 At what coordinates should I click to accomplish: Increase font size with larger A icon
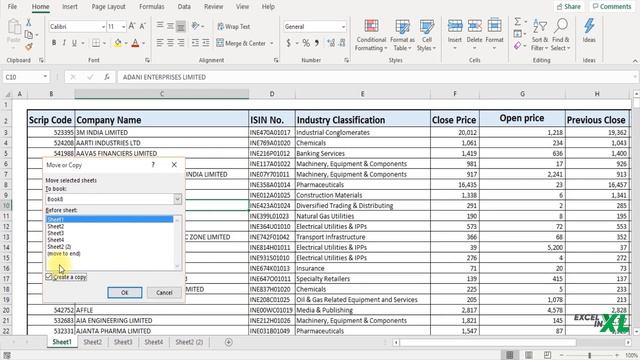point(132,26)
